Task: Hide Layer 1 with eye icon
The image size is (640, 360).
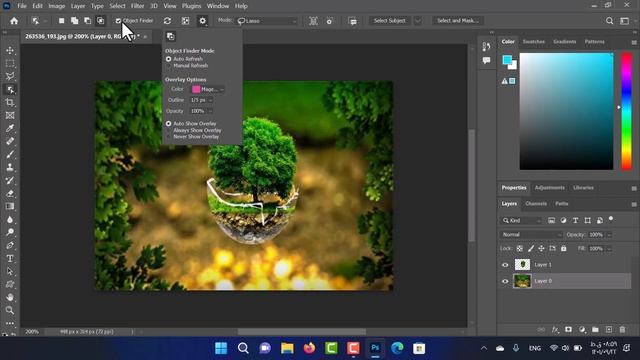Action: point(505,265)
